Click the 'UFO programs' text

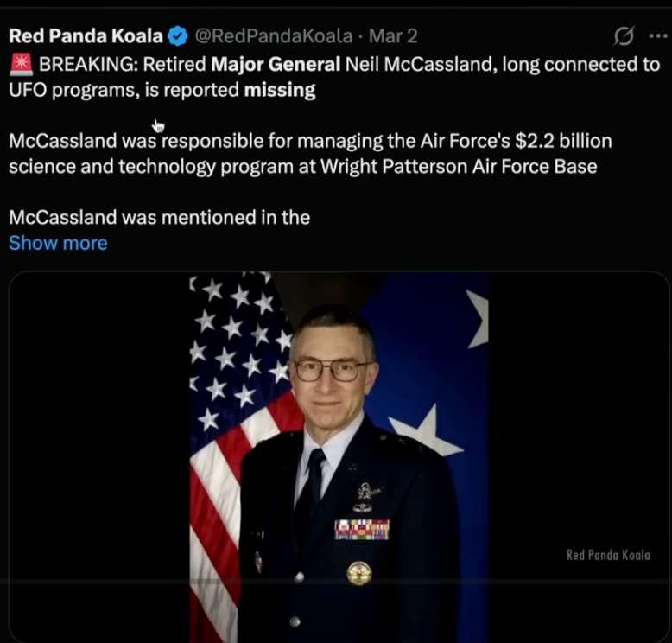click(x=64, y=90)
